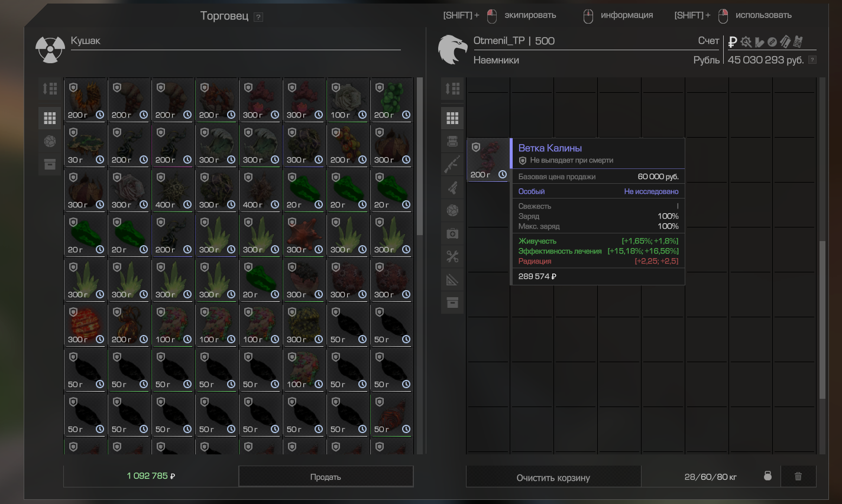Click the Эффективность лечения stat row
Viewport: 842px width, 504px height.
point(598,251)
